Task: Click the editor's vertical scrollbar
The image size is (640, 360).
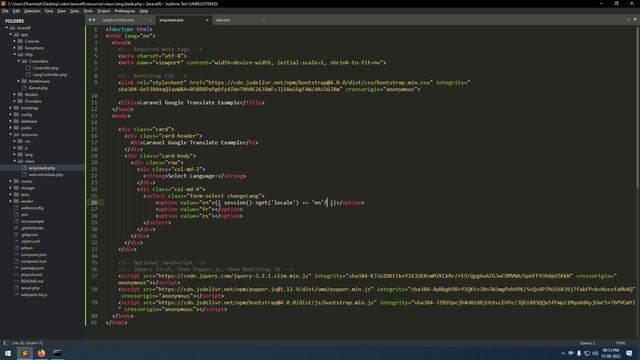Action: [x=638, y=107]
